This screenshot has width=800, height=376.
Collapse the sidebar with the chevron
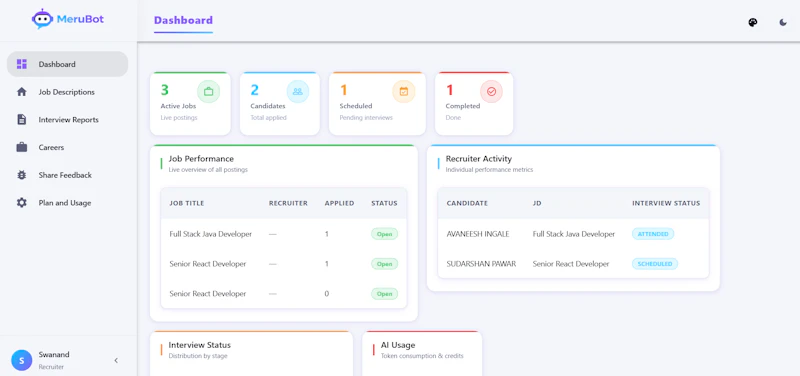(116, 360)
